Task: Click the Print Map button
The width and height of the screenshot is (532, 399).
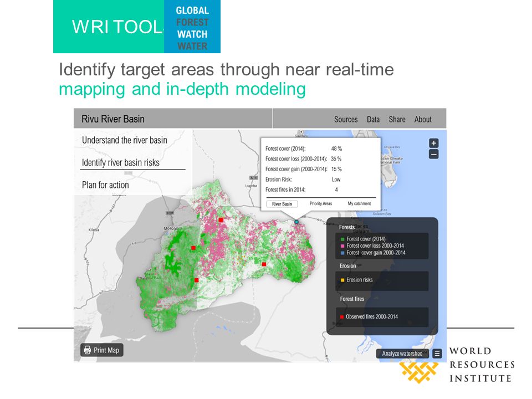Action: click(x=102, y=350)
